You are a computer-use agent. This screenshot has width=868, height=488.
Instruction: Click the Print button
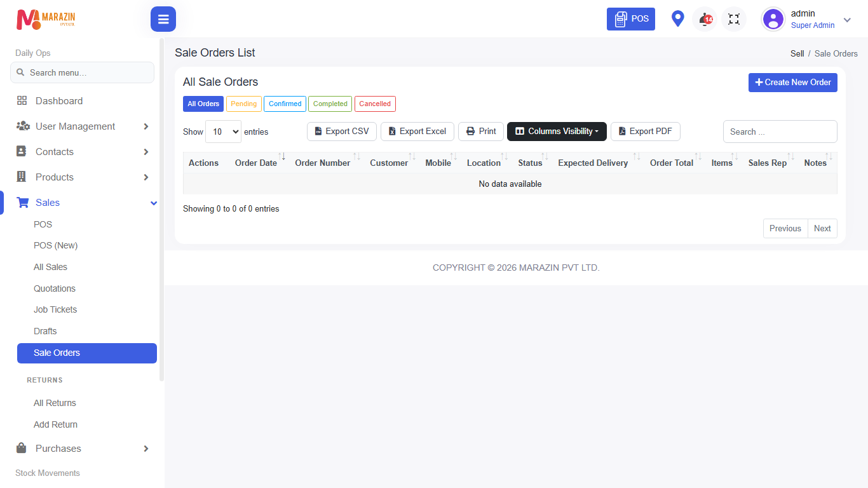481,132
